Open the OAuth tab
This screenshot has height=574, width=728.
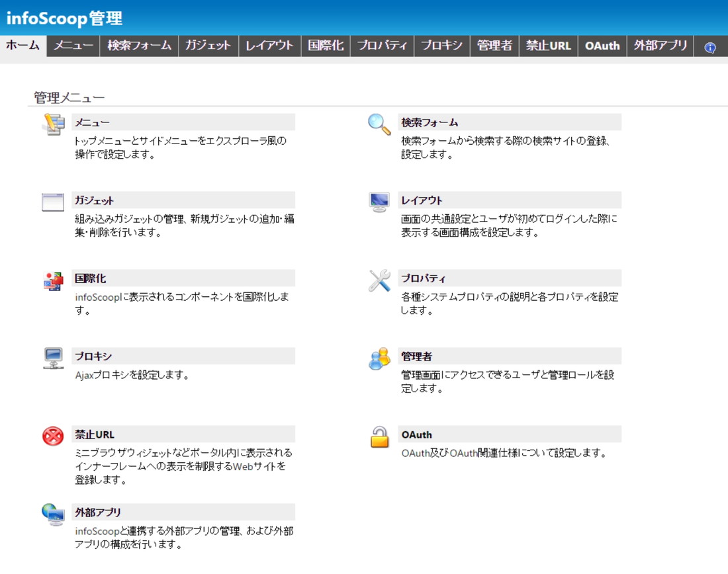point(603,46)
